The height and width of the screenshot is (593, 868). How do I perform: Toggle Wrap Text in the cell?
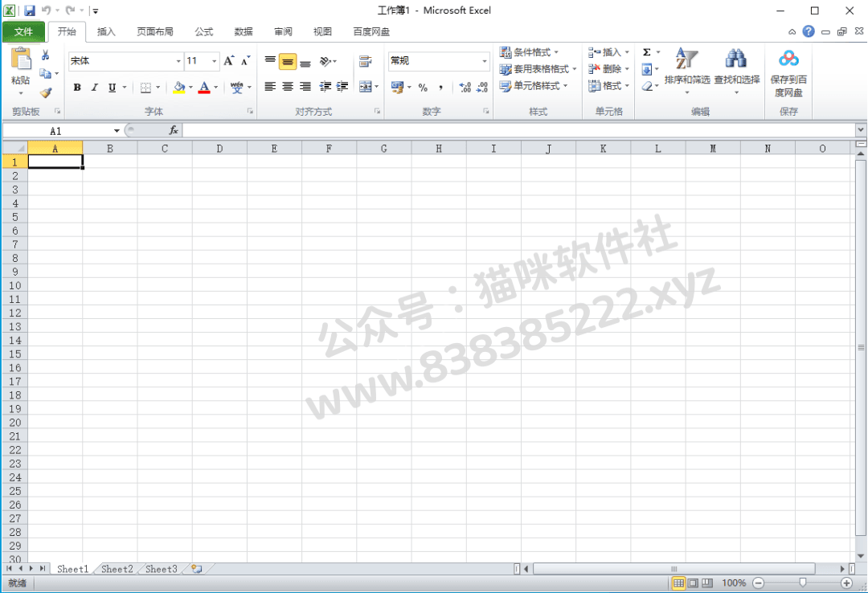click(x=366, y=61)
